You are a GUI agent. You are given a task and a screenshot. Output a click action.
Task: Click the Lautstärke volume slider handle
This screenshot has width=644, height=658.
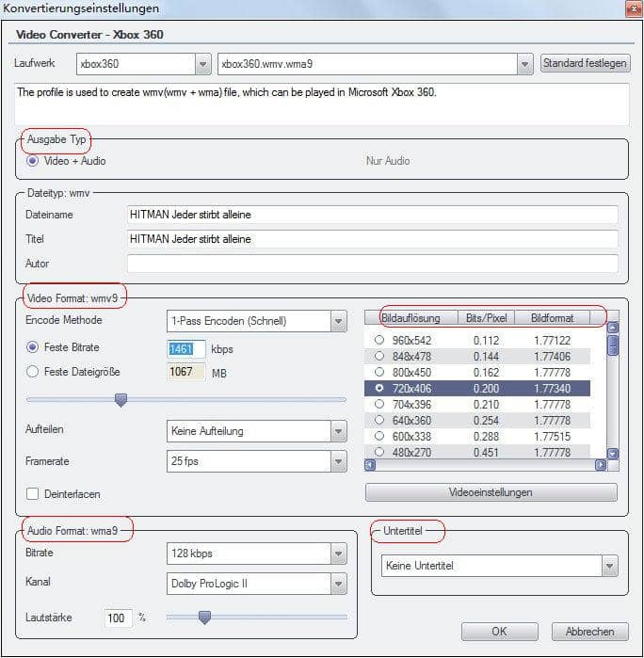pos(204,618)
